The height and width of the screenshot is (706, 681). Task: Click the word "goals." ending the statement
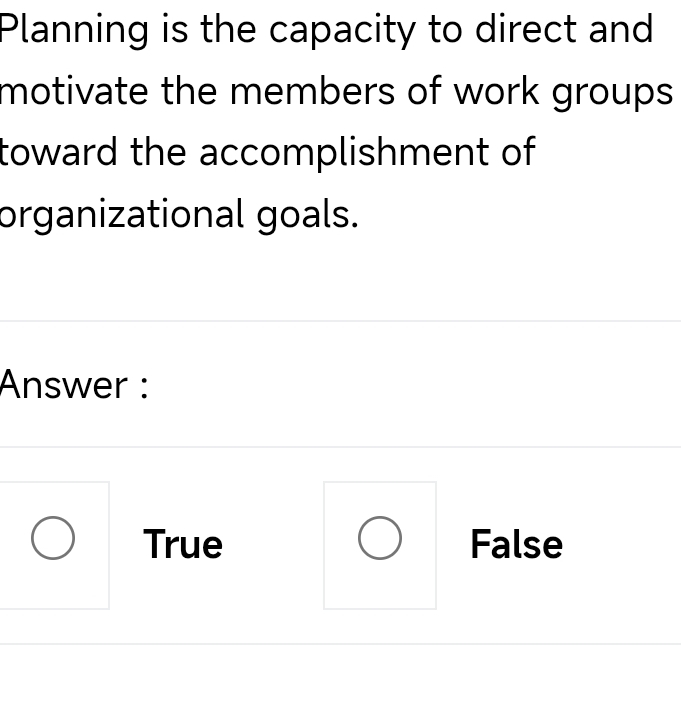(308, 215)
